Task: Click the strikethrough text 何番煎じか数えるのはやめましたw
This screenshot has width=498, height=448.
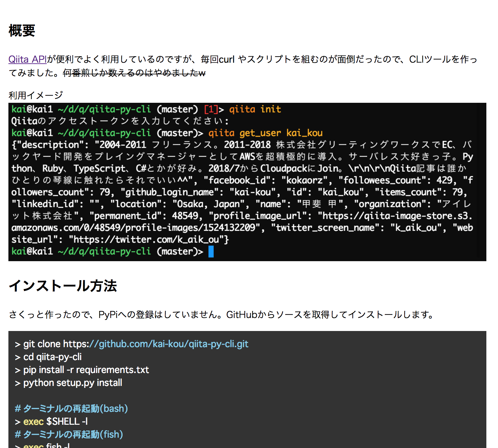Action: click(x=134, y=73)
